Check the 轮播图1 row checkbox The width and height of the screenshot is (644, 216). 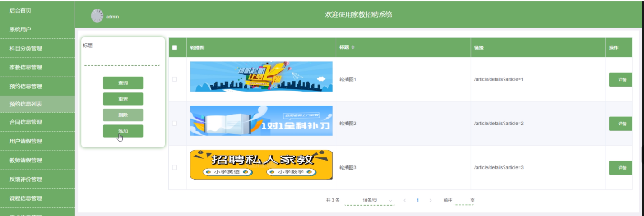click(x=175, y=79)
